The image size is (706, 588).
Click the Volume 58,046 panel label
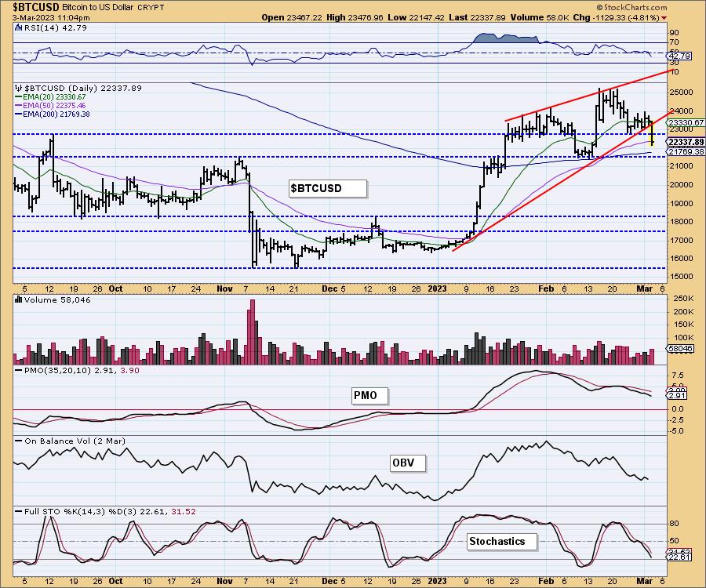click(57, 299)
